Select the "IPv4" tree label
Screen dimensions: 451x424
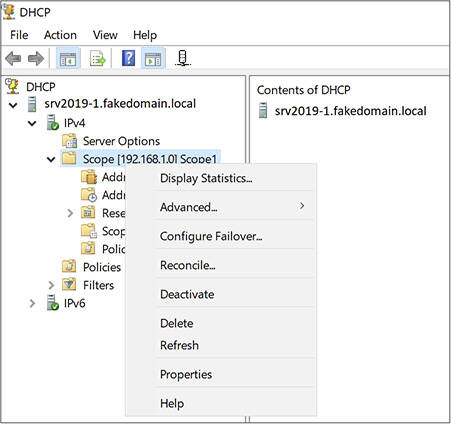[x=74, y=123]
